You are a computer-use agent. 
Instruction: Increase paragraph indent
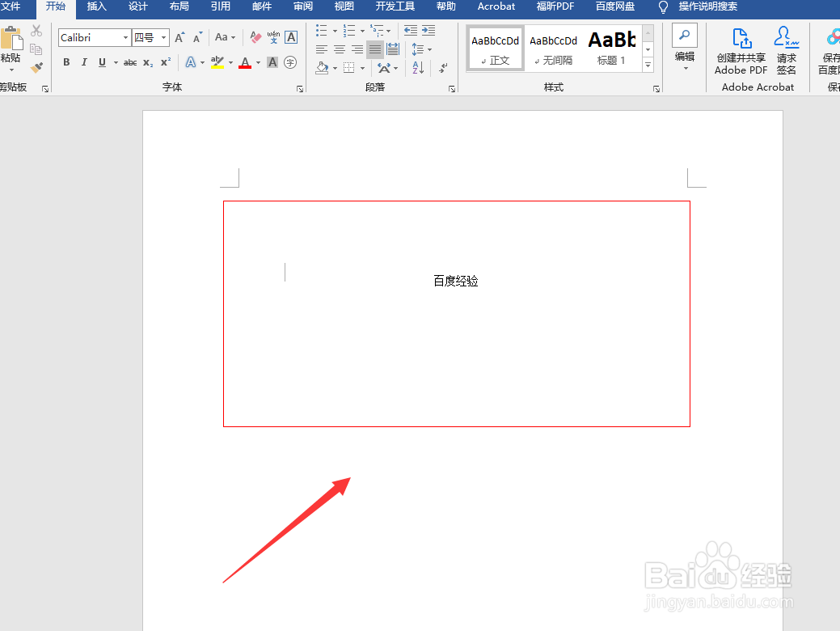click(428, 31)
